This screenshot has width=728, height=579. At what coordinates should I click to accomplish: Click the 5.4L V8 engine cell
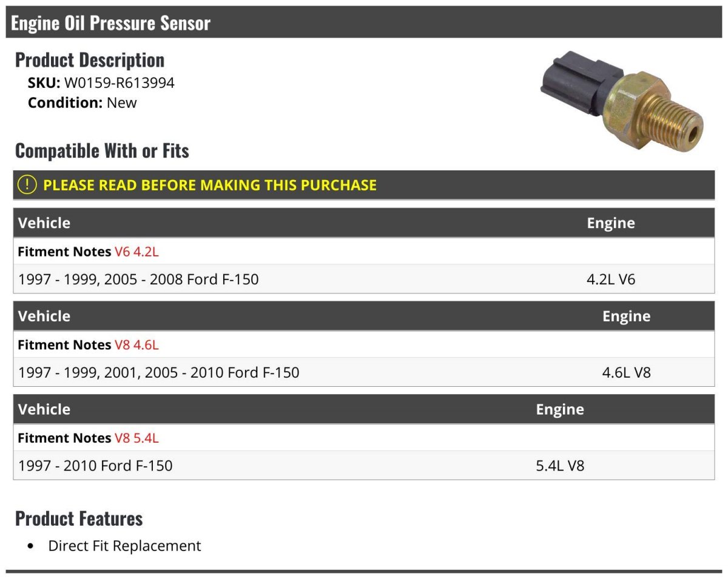pos(560,466)
